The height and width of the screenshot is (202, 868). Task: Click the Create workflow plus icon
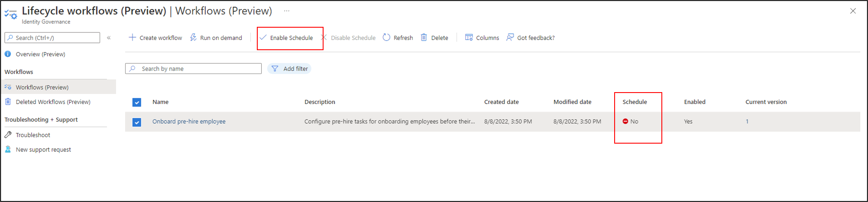tap(133, 38)
